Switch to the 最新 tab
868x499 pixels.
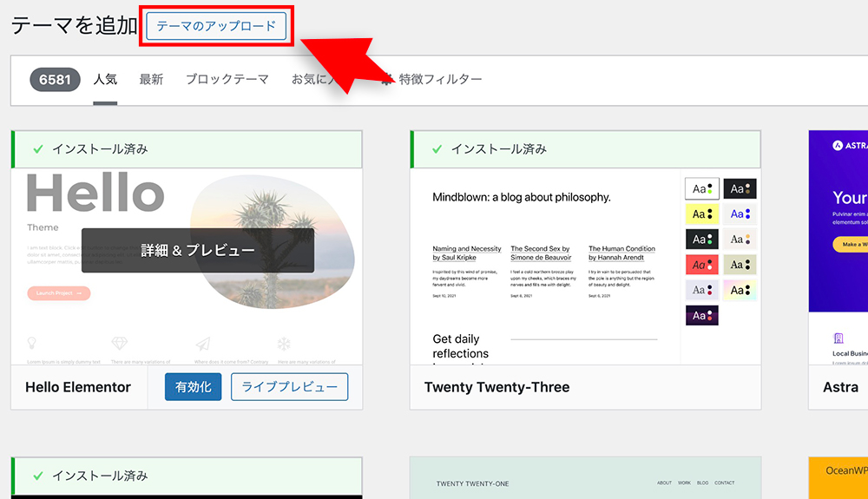pyautogui.click(x=151, y=80)
